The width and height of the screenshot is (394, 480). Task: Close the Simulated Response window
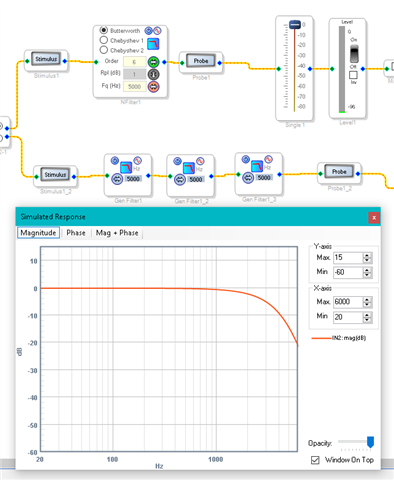[x=374, y=218]
